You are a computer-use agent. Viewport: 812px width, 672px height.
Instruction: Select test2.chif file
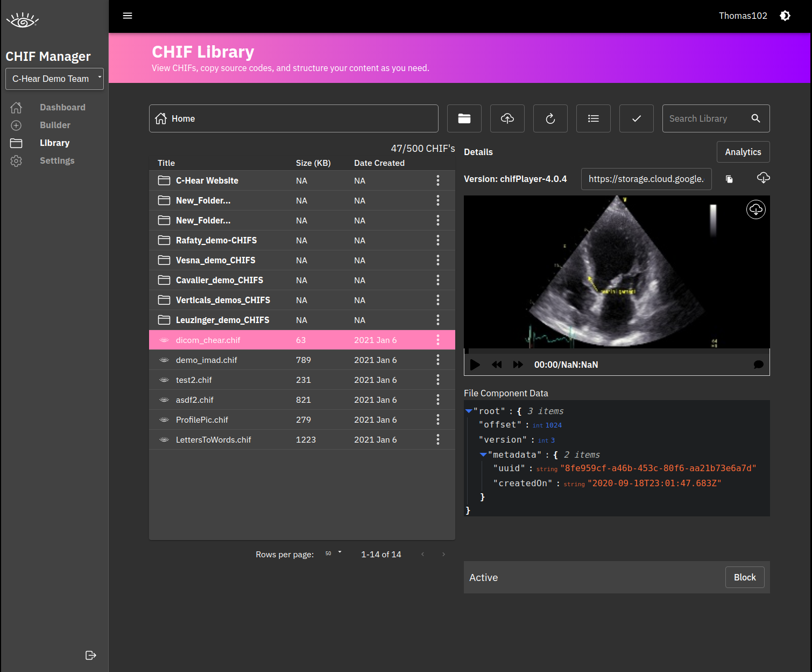click(302, 380)
